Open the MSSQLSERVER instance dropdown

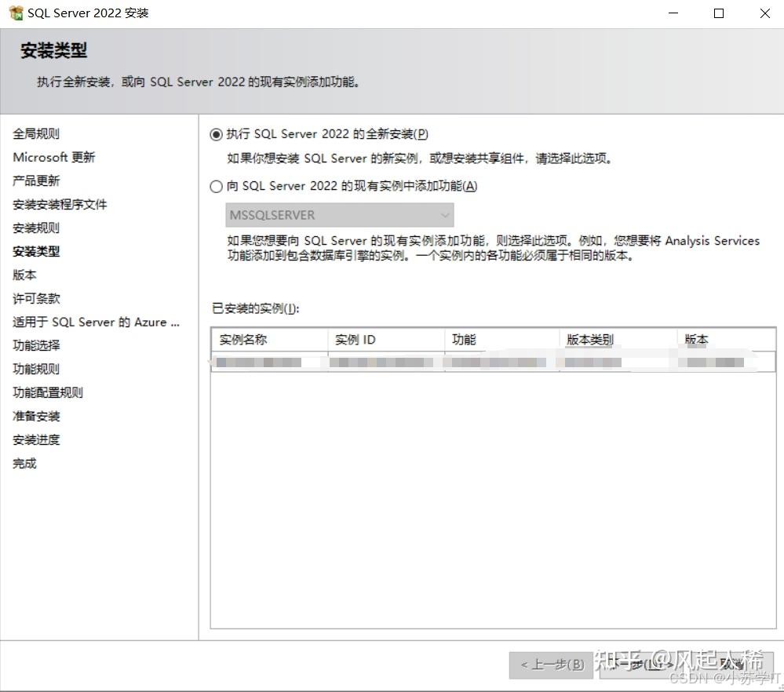pos(445,214)
